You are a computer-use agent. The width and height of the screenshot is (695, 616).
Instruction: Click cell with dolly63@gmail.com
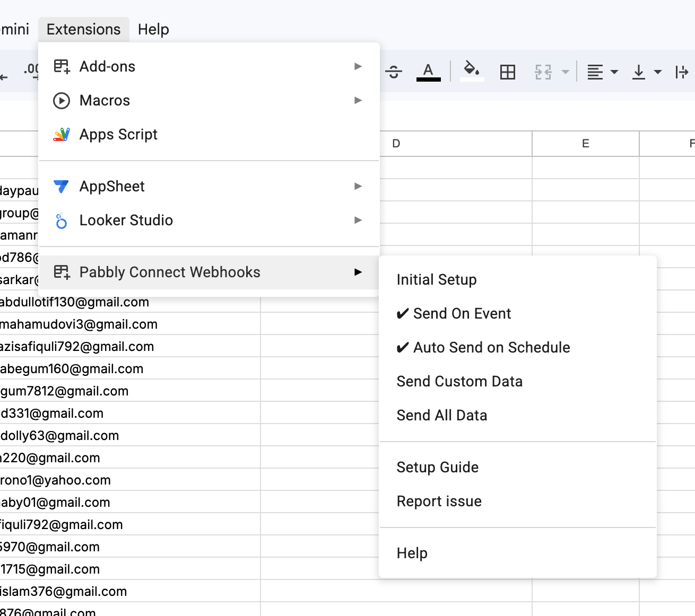130,435
